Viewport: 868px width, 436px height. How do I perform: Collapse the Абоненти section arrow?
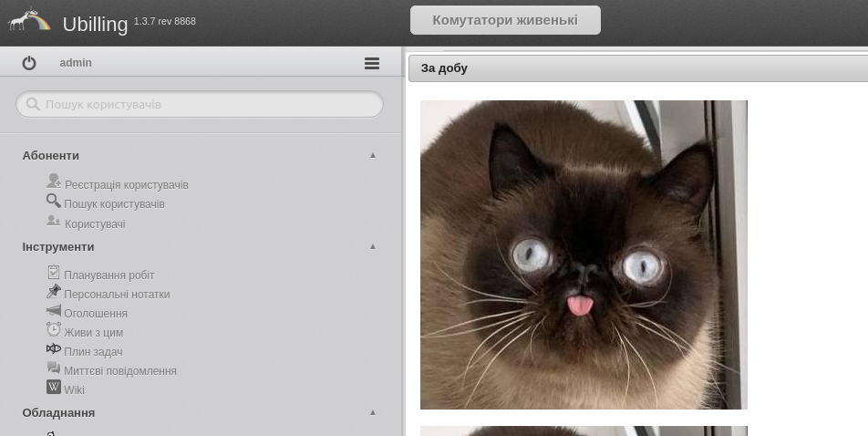click(373, 155)
